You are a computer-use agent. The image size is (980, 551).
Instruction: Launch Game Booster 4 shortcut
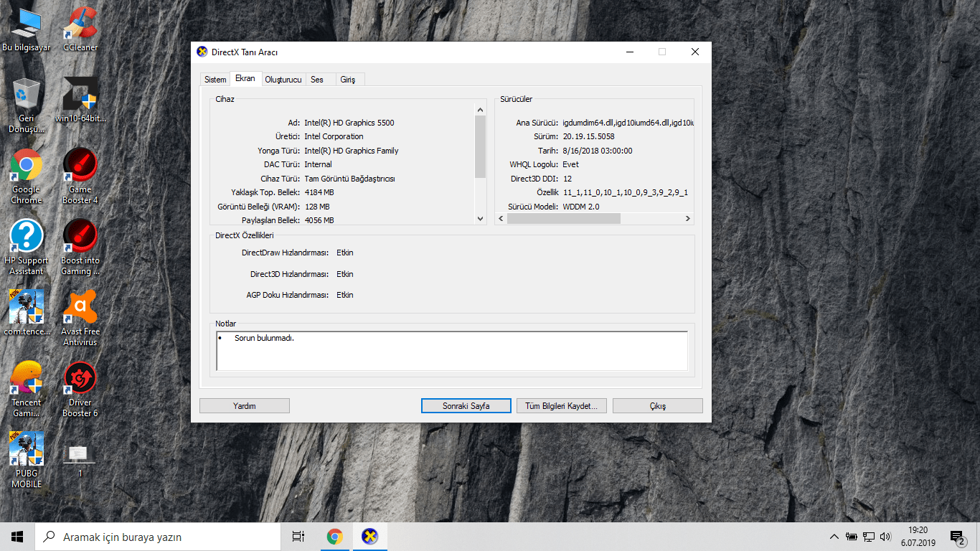(80, 176)
